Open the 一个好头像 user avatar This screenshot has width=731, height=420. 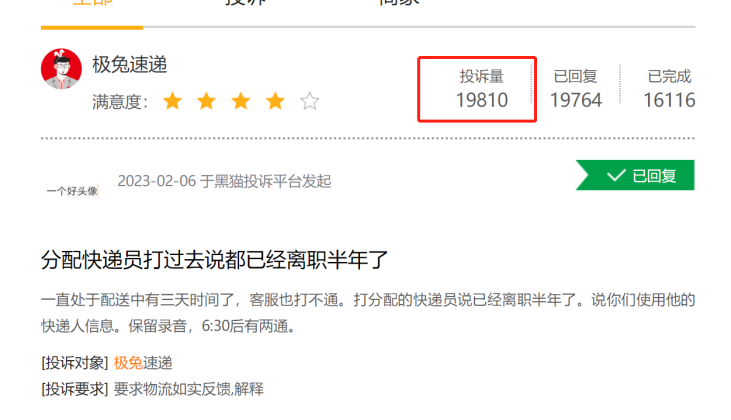tap(72, 191)
